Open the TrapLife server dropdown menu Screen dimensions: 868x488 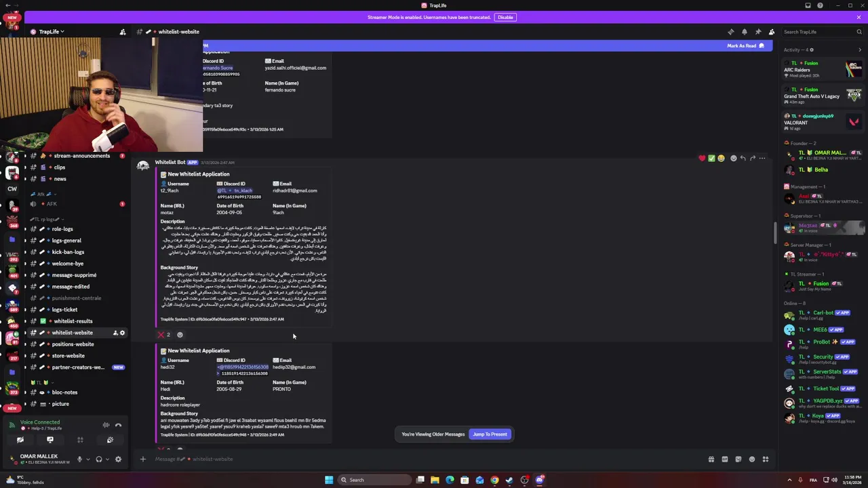(x=52, y=32)
